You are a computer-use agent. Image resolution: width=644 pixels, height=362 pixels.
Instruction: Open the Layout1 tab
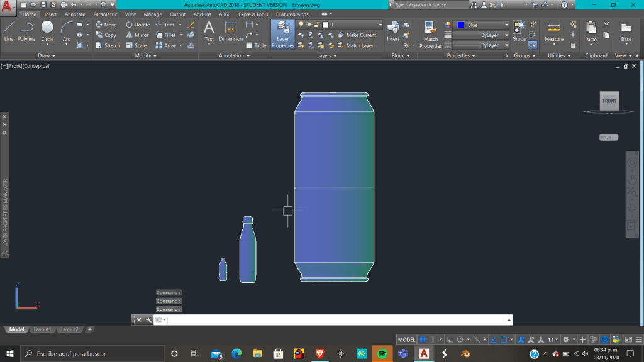tap(42, 329)
